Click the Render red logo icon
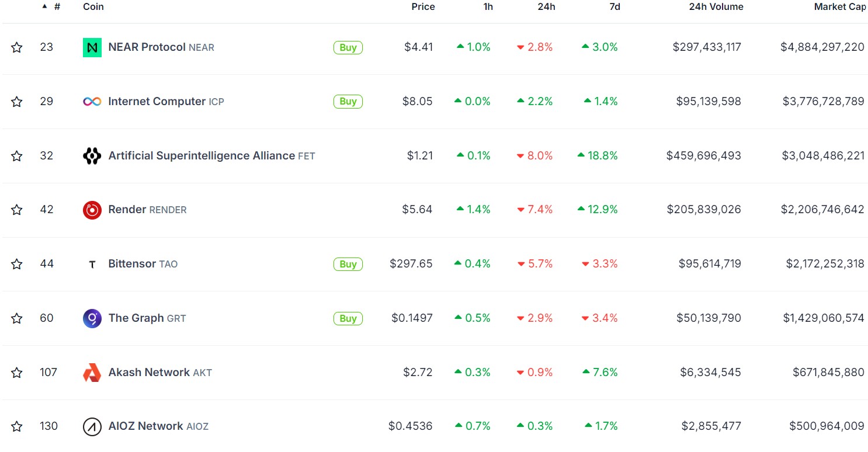 point(92,210)
